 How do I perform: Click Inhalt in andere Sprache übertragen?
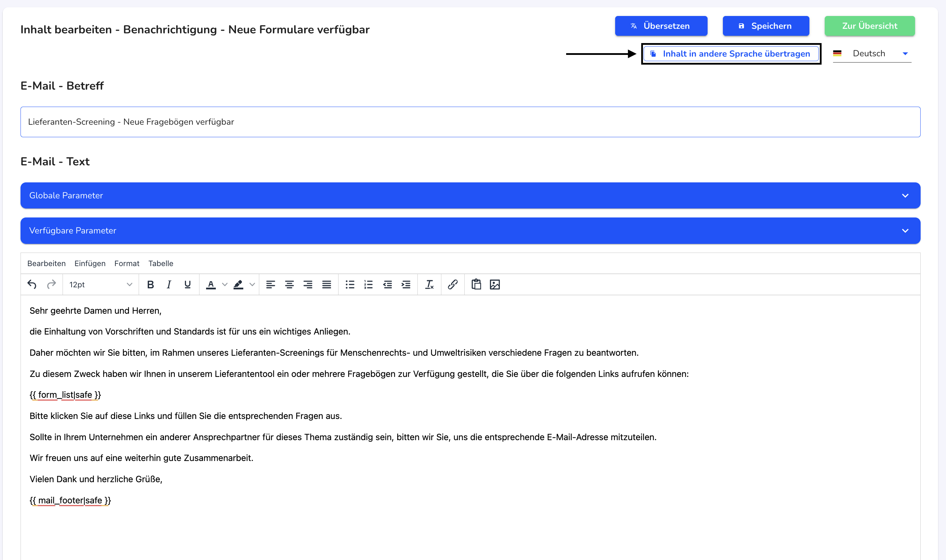tap(731, 54)
